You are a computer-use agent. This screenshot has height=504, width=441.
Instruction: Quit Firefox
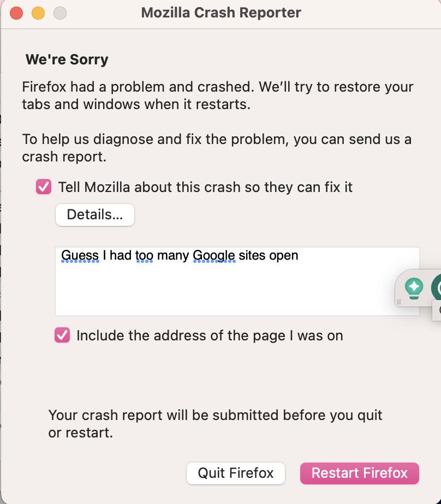(235, 473)
